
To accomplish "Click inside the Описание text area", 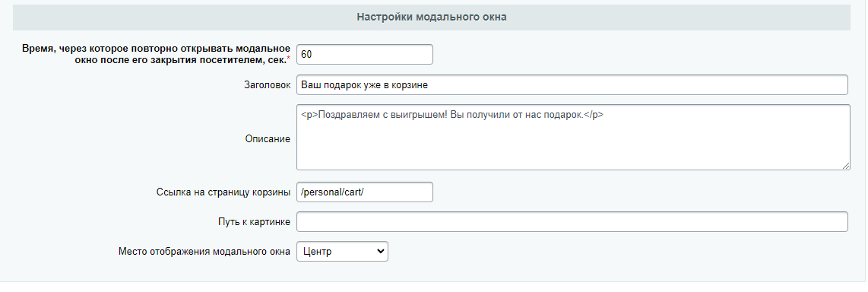I will tap(574, 138).
